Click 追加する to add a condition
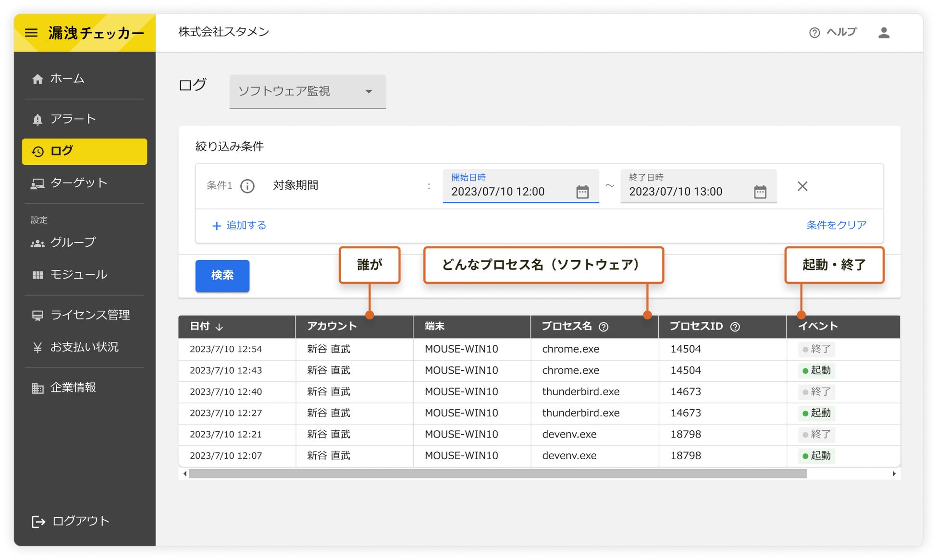 point(239,225)
